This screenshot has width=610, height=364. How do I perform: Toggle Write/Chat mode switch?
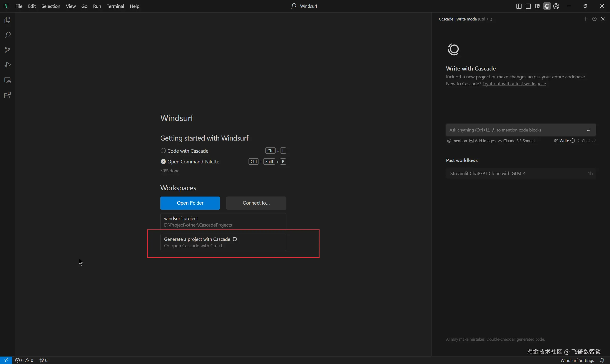(574, 141)
